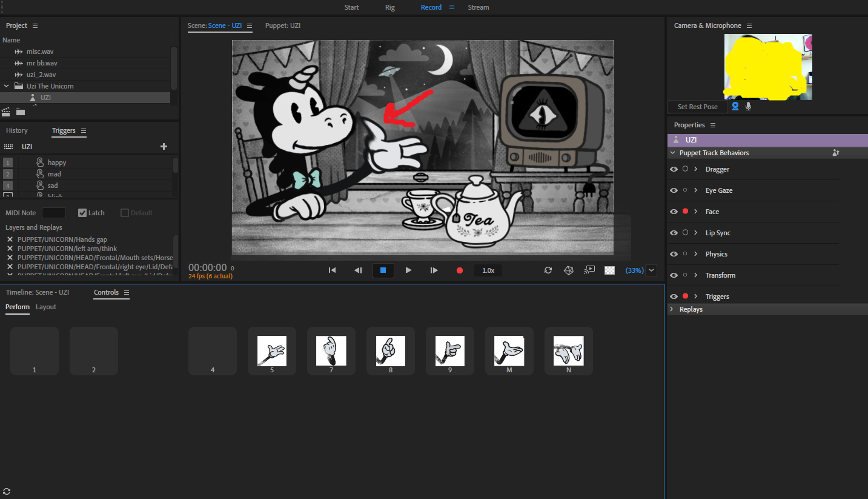868x499 pixels.
Task: Select the sad trigger row
Action: (x=86, y=186)
